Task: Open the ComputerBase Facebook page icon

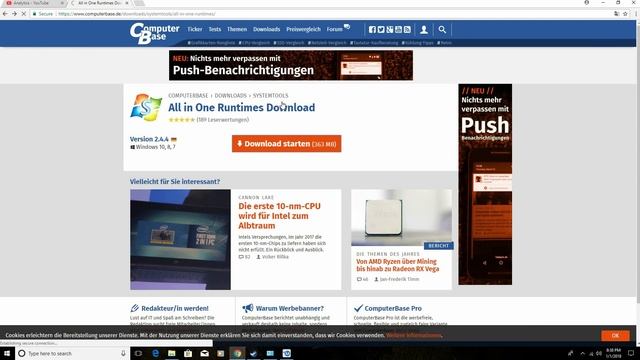Action: (x=372, y=29)
